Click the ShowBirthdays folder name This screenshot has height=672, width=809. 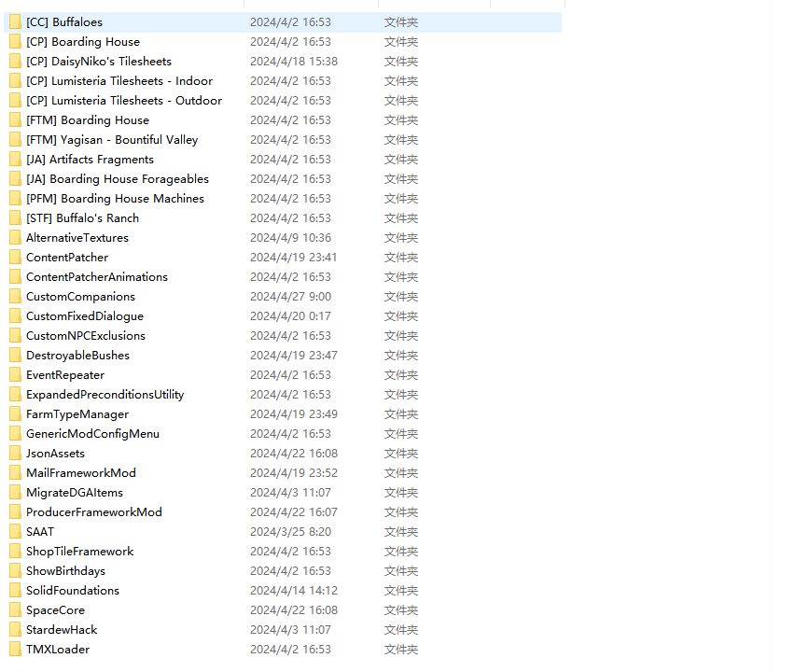point(65,571)
